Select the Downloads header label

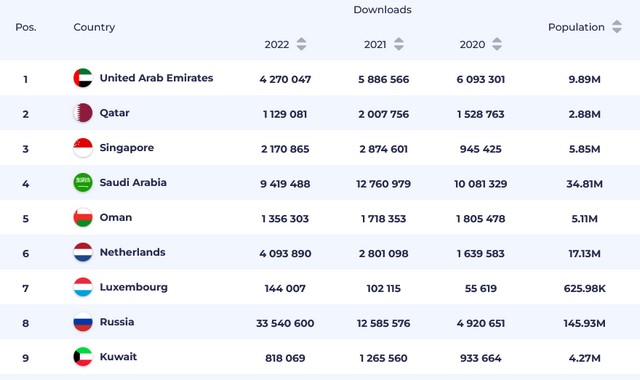[x=382, y=10]
